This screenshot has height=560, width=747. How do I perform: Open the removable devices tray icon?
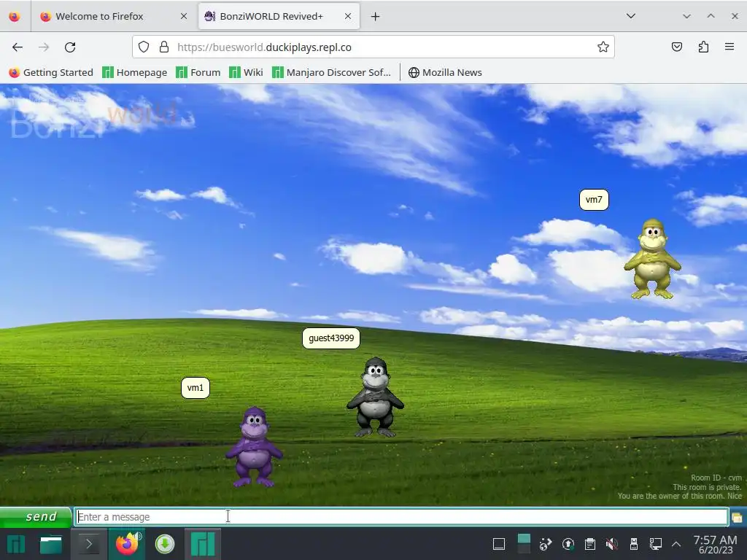[x=634, y=544]
